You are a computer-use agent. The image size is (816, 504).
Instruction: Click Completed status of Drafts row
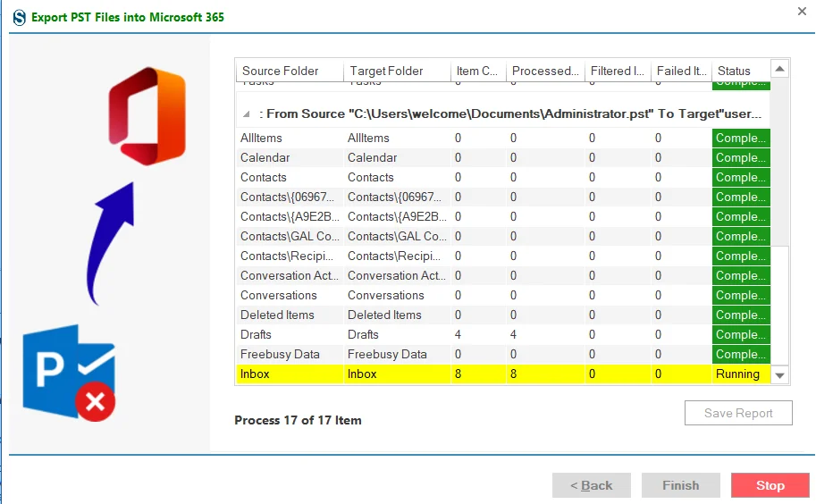point(741,334)
